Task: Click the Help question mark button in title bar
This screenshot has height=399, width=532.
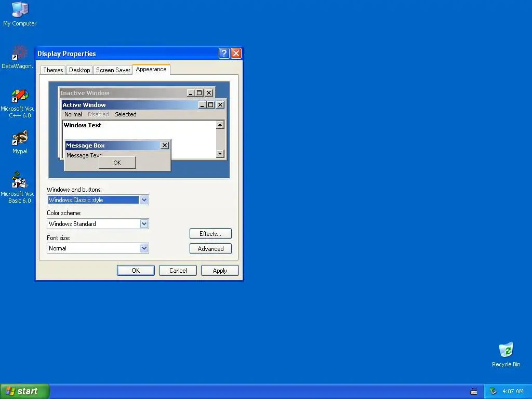Action: click(x=223, y=54)
